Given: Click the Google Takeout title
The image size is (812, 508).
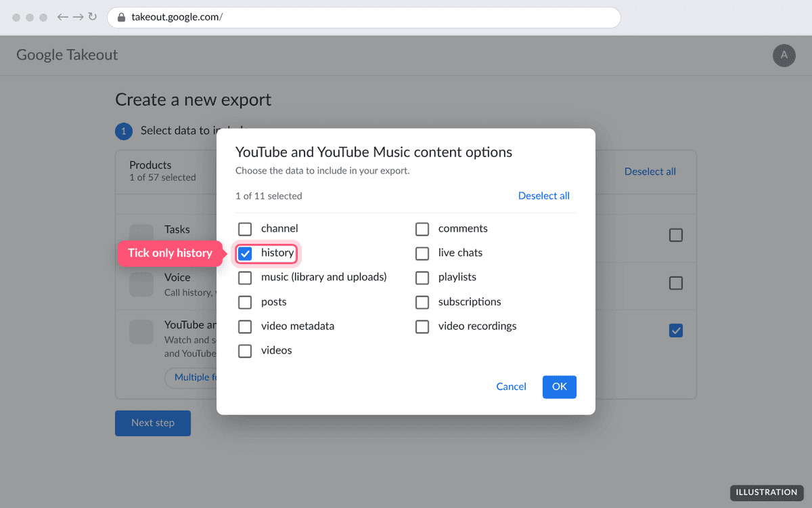Looking at the screenshot, I should tap(67, 55).
